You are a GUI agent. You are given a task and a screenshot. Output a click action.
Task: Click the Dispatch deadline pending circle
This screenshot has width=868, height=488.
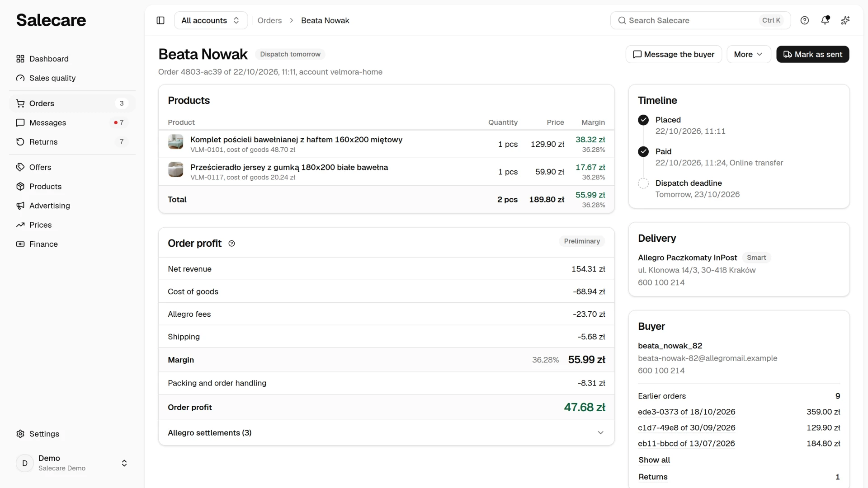tap(643, 183)
